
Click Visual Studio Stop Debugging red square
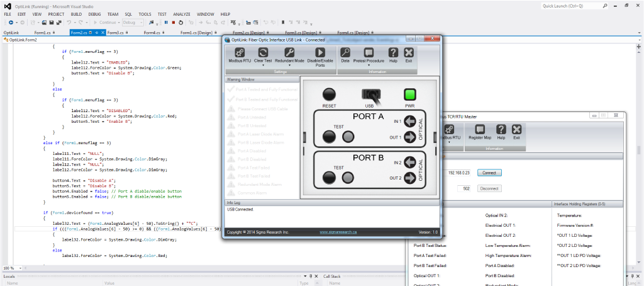click(174, 23)
